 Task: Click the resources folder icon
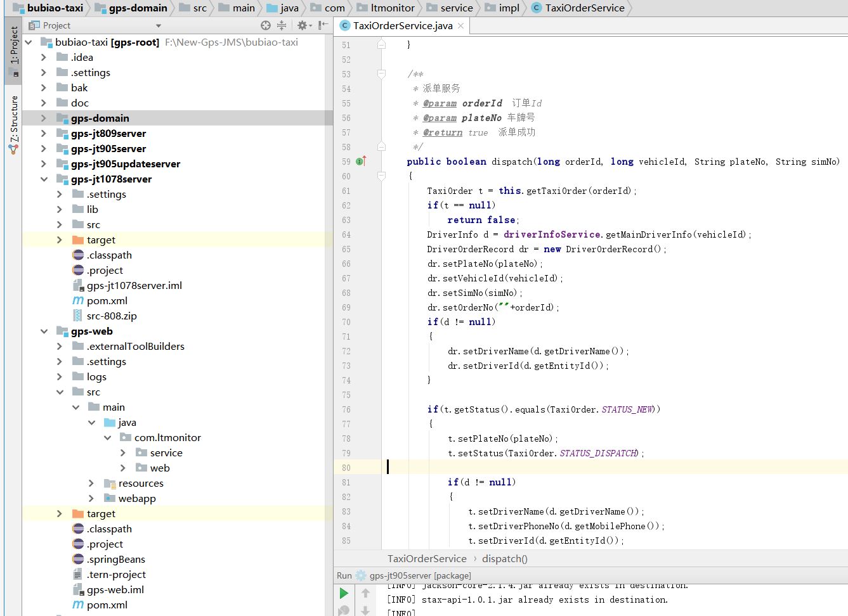(x=110, y=483)
